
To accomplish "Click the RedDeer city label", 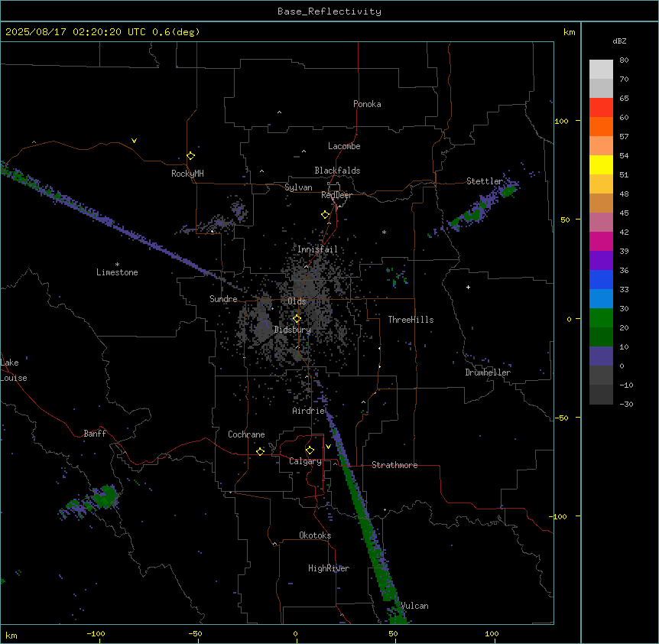I will pos(336,195).
